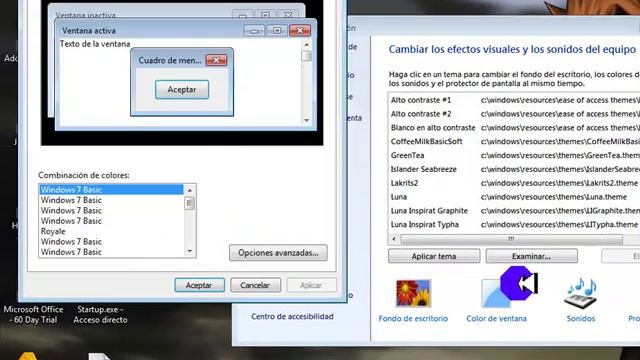Viewport: 640px width, 360px height.
Task: Click the greyed Aplicar button
Action: tap(311, 285)
